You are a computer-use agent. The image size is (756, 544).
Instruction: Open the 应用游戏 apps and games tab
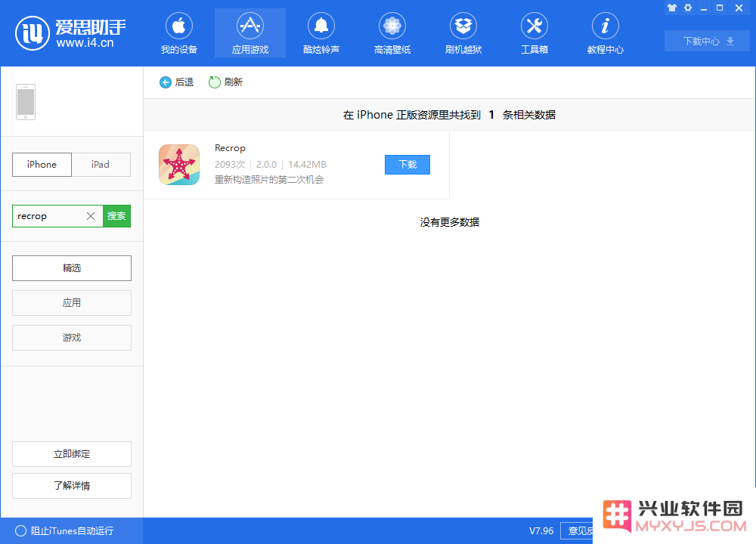coord(249,33)
